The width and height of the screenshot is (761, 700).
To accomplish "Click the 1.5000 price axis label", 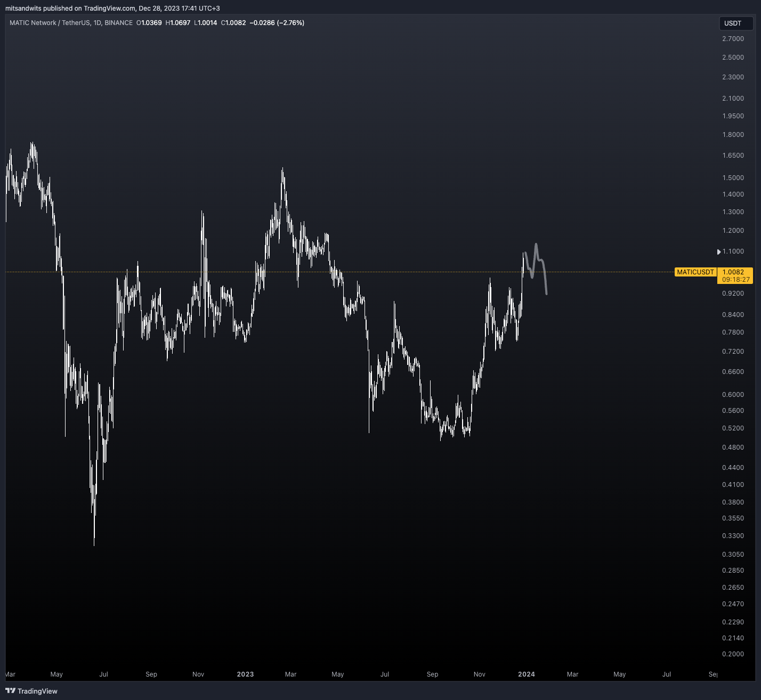I will 733,177.
